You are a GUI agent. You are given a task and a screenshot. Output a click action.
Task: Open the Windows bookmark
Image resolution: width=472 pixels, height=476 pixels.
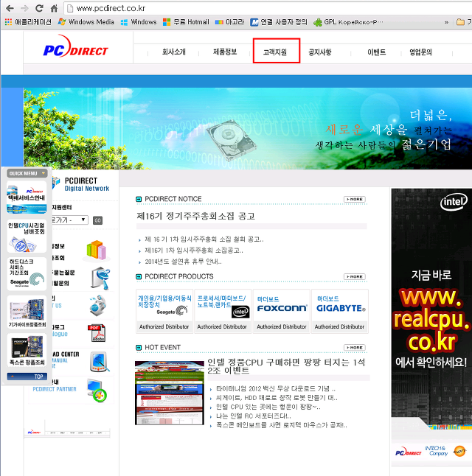pyautogui.click(x=139, y=22)
